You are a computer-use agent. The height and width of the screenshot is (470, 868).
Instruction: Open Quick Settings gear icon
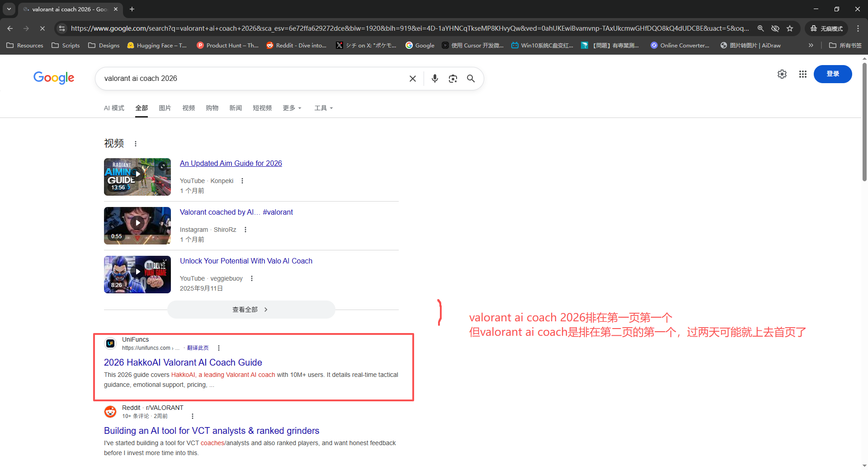click(x=782, y=74)
